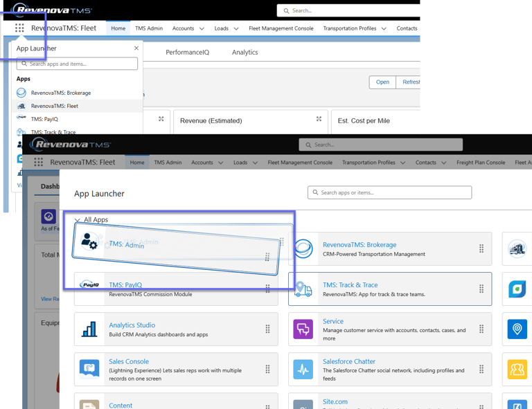Image resolution: width=532 pixels, height=409 pixels.
Task: Click the drag handle on the Service card
Action: click(x=481, y=329)
